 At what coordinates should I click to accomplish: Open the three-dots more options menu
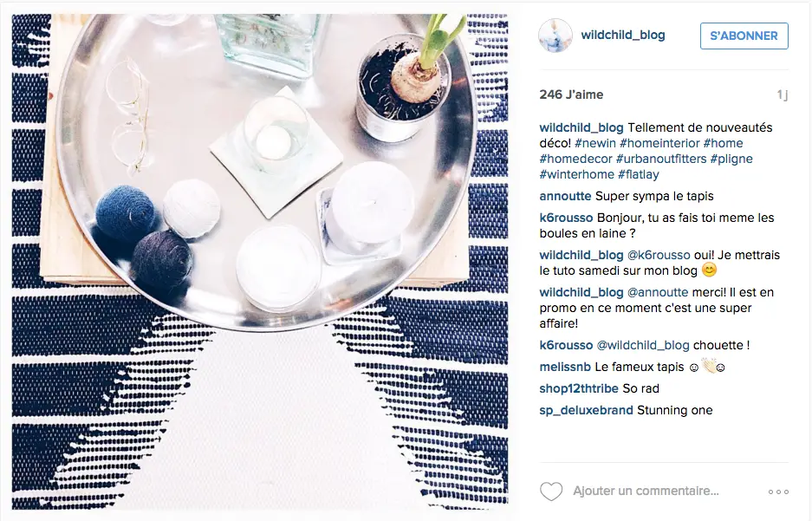[778, 492]
